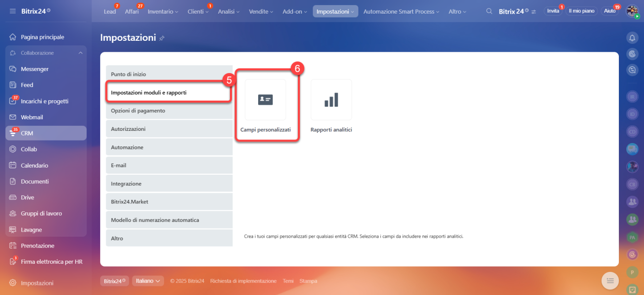Open the Temi footer link

pyautogui.click(x=288, y=281)
